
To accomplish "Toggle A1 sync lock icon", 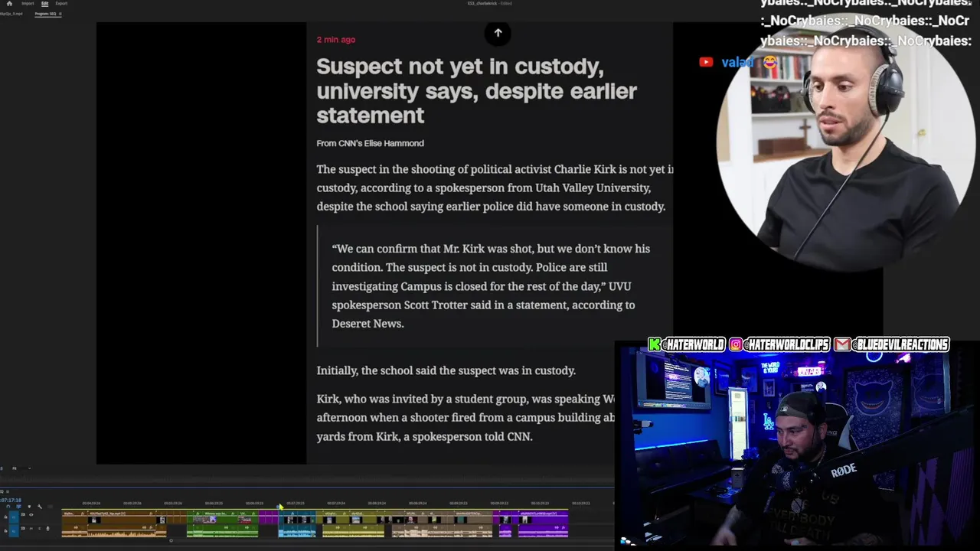I will point(23,529).
